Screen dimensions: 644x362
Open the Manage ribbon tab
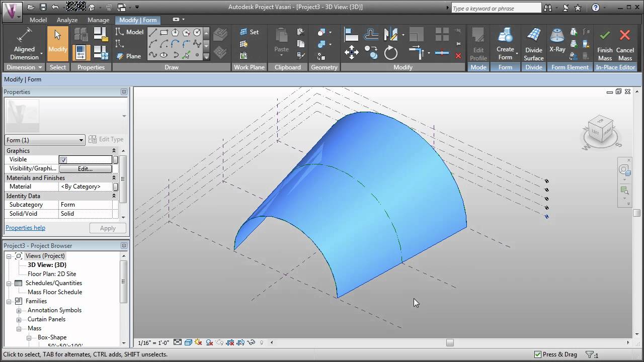(x=98, y=20)
